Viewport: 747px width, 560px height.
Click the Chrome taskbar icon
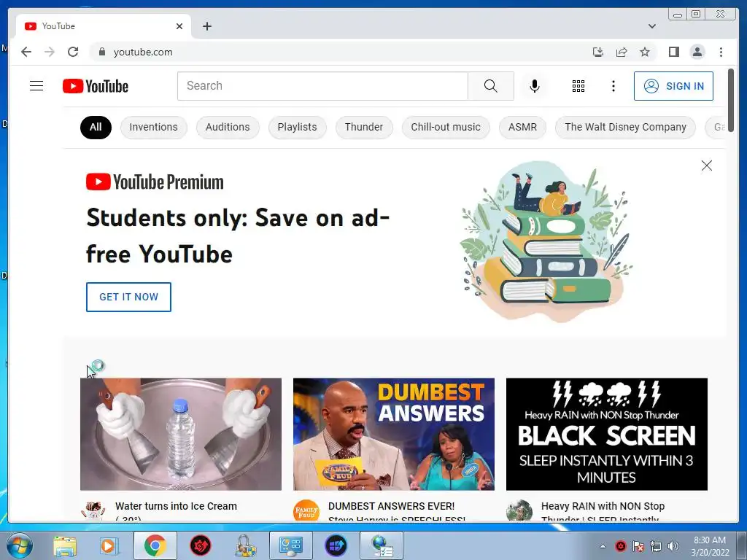coord(155,545)
